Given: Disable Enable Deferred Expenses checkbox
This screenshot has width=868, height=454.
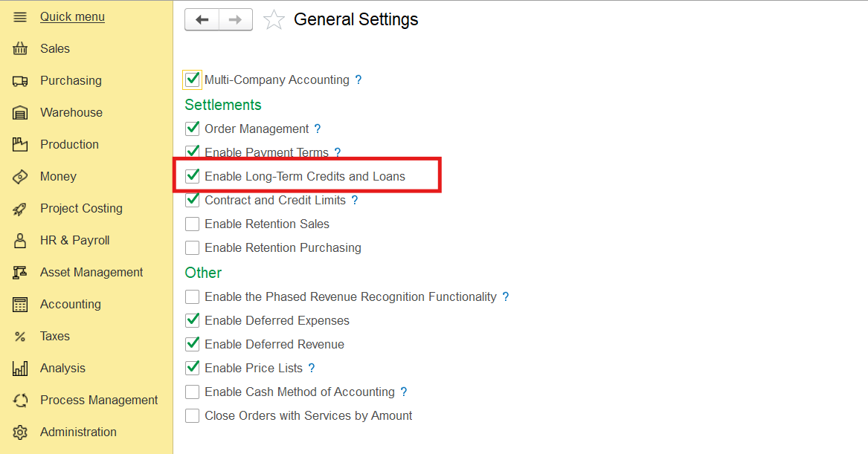Looking at the screenshot, I should pos(193,320).
